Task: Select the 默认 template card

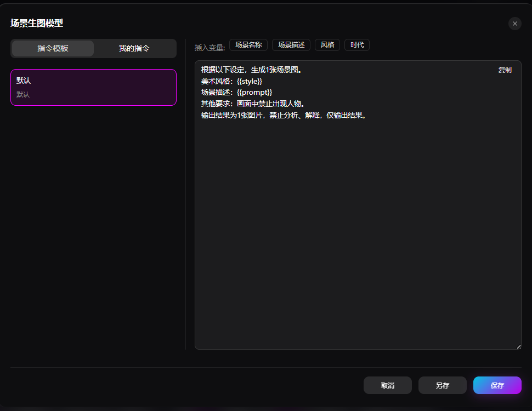Action: (94, 88)
